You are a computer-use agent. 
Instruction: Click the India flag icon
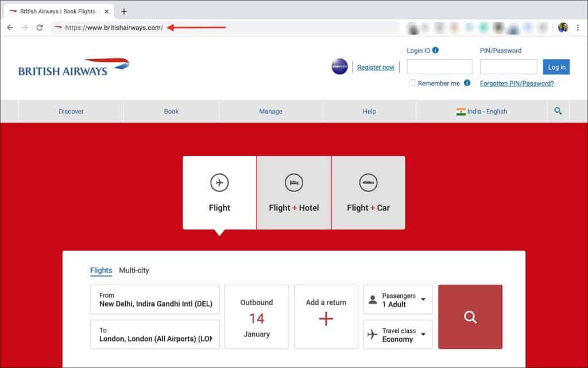461,112
